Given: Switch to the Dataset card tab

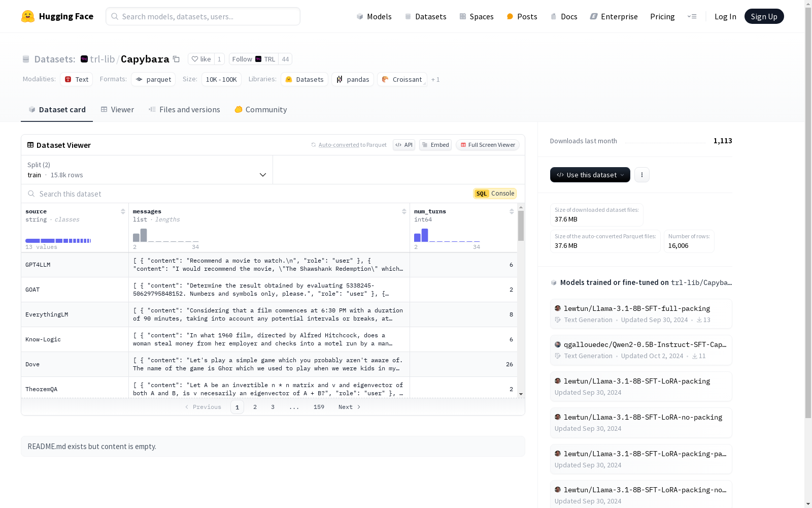Looking at the screenshot, I should pos(57,109).
